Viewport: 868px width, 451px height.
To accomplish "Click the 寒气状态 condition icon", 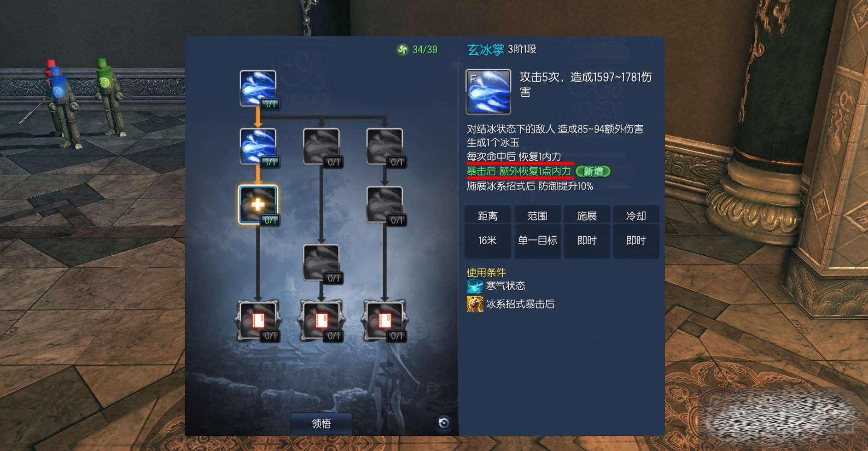I will pyautogui.click(x=475, y=286).
